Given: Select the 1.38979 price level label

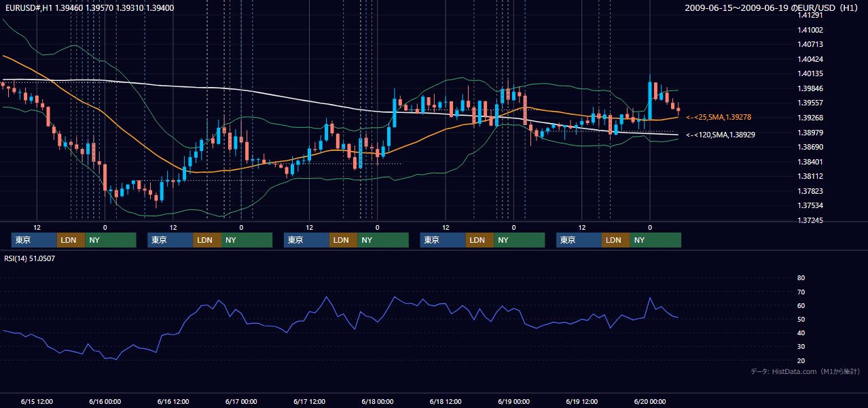Looking at the screenshot, I should point(811,133).
